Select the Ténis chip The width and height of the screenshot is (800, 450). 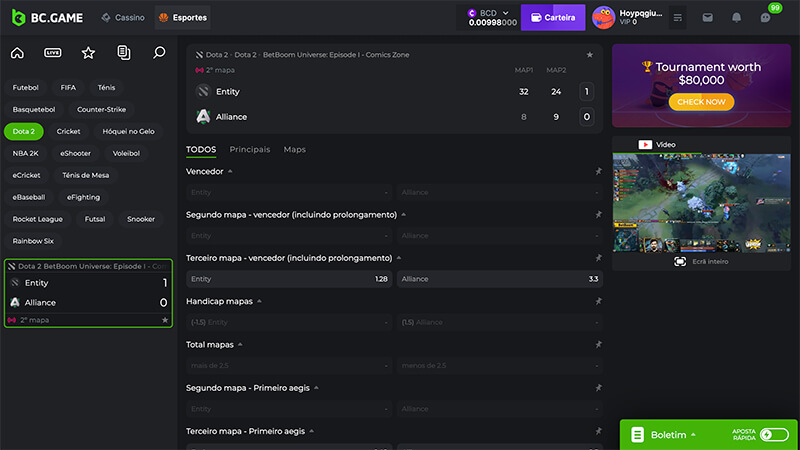click(x=107, y=87)
